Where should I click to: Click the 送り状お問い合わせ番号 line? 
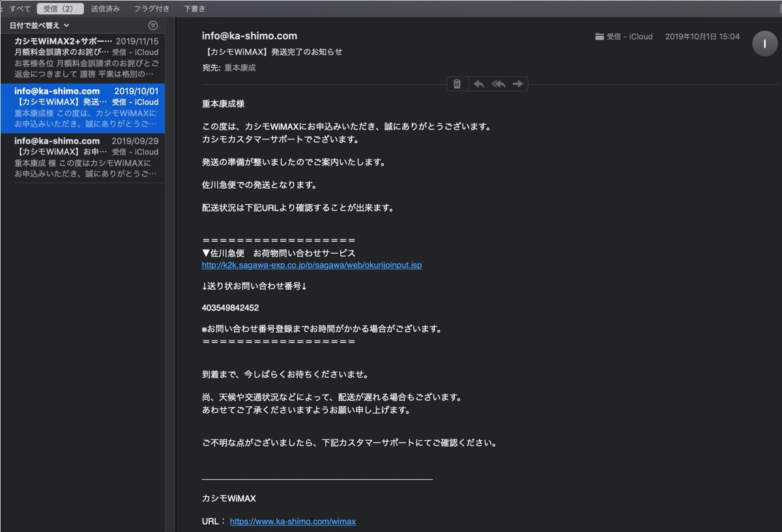point(254,286)
